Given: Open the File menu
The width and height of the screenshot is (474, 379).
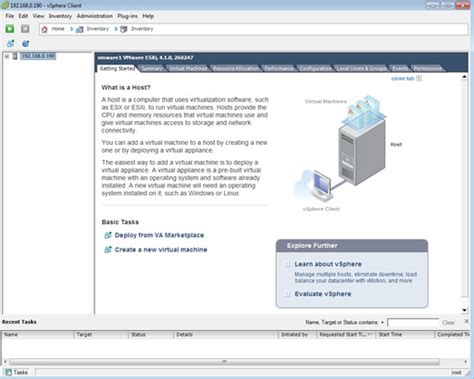Looking at the screenshot, I should [x=9, y=16].
